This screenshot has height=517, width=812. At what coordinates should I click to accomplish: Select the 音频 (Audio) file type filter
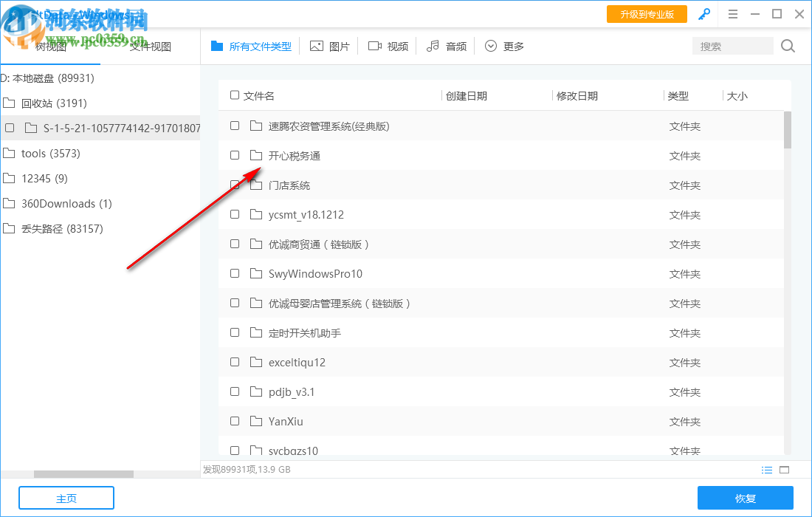[447, 45]
